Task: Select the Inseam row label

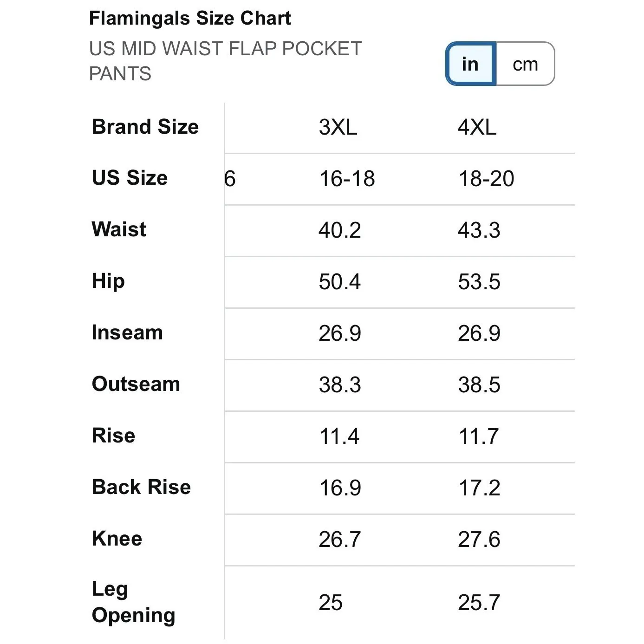Action: click(x=127, y=332)
